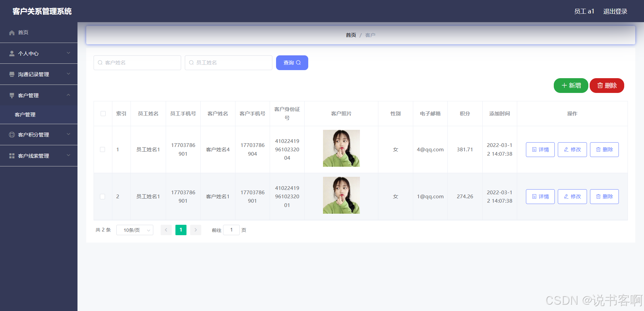Screen dimensions: 644x311
Task: Focus the 员工姓名 search input
Action: pyautogui.click(x=228, y=63)
